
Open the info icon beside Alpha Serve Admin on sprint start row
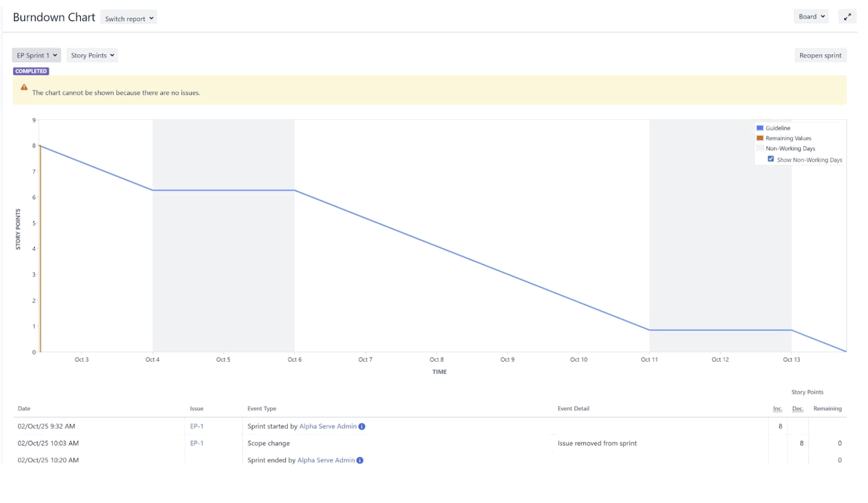362,426
